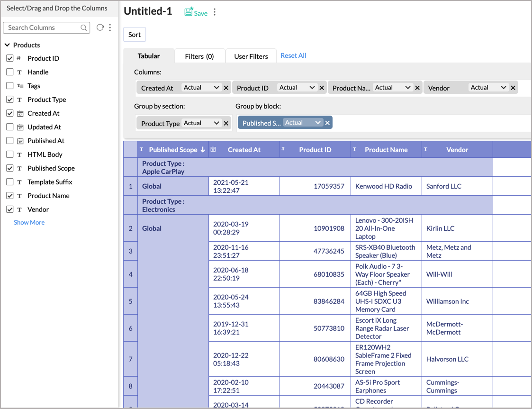Screen dimensions: 532x409
Task: Open the User Filters tab
Action: pyautogui.click(x=251, y=56)
